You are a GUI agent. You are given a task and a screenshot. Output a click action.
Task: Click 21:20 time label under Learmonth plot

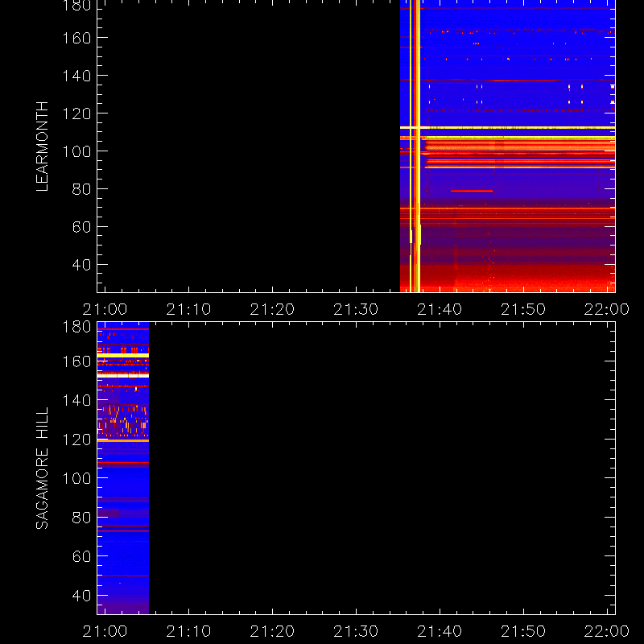(x=272, y=309)
